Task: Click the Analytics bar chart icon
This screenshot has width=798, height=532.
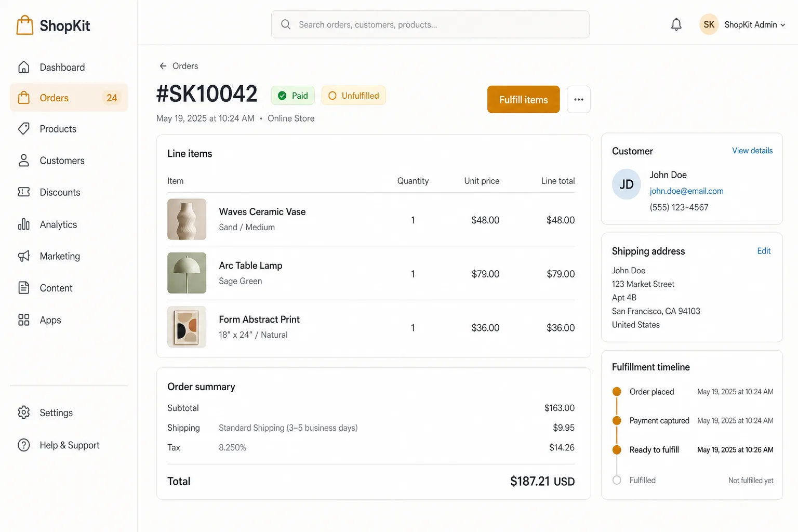Action: pyautogui.click(x=24, y=224)
